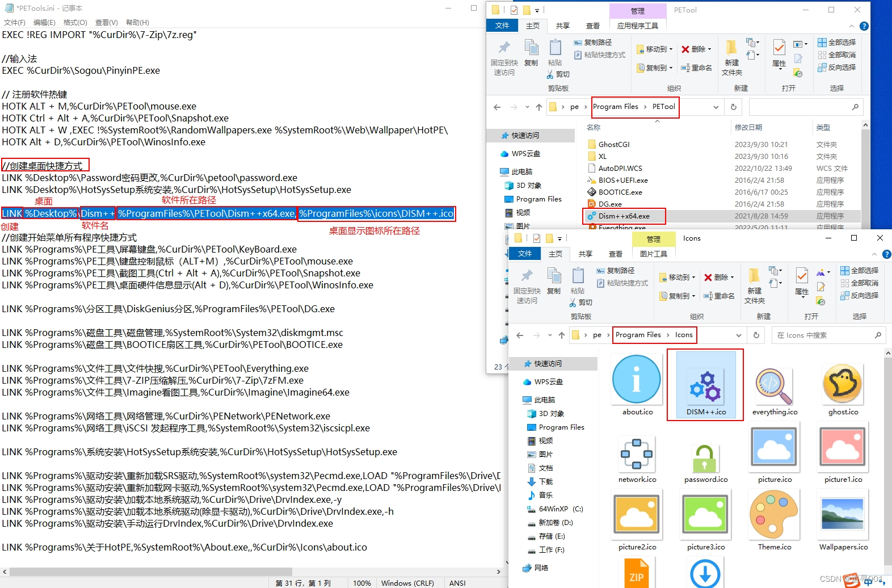This screenshot has height=588, width=892.
Task: Open 图片工具 tab in Icons window
Action: [x=654, y=254]
